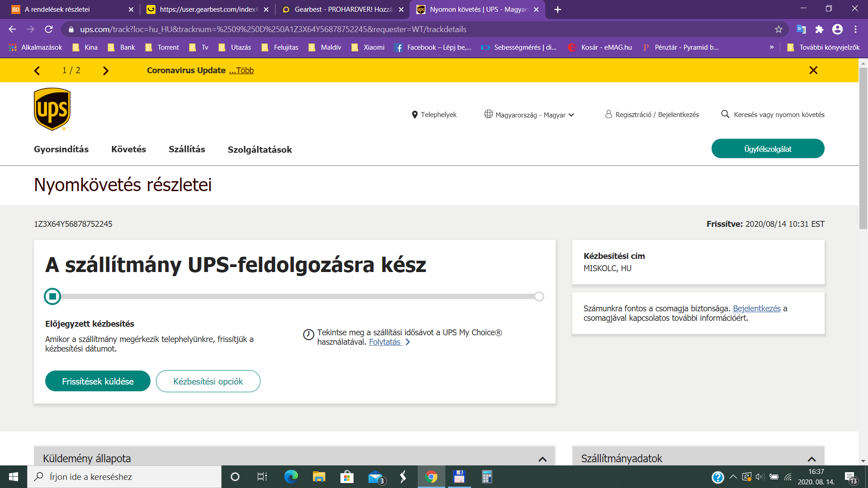Open Windows Start menu

pos(14,477)
